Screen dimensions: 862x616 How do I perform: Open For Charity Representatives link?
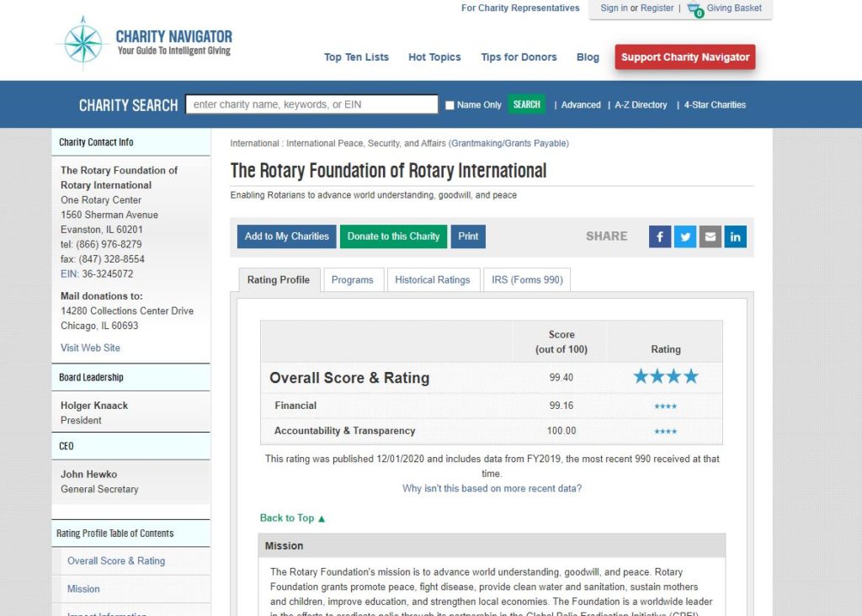(x=520, y=8)
